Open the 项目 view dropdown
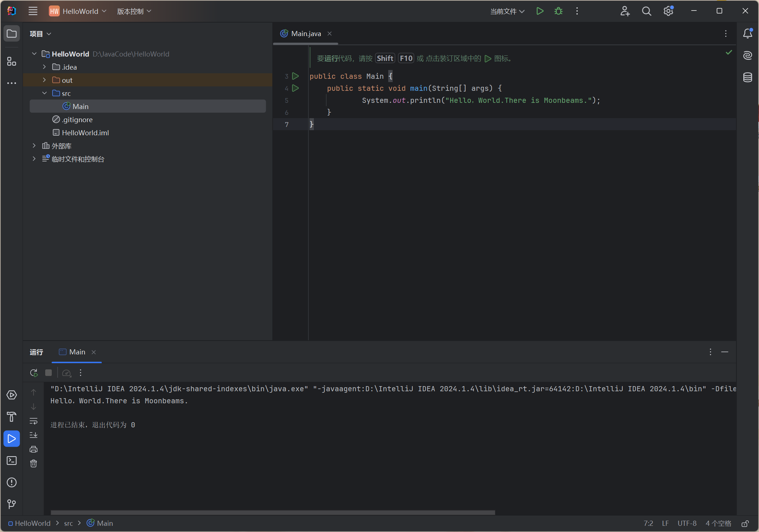The height and width of the screenshot is (532, 759). point(40,34)
